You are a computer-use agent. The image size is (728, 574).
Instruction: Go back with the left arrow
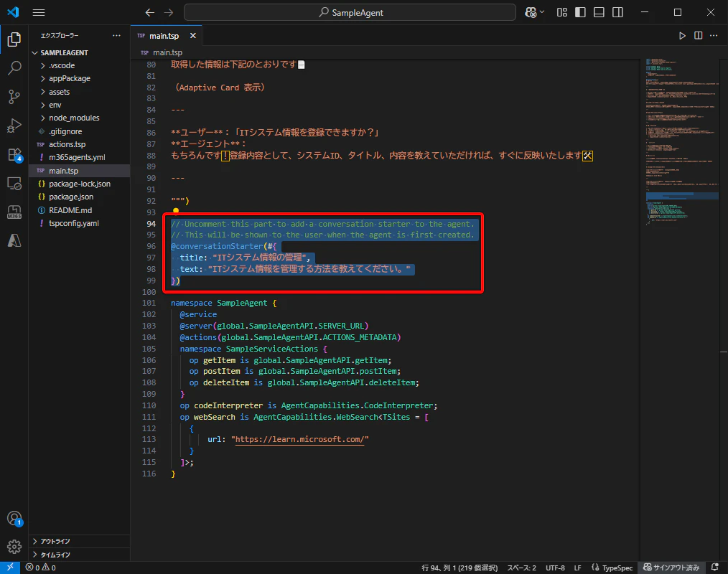point(149,12)
